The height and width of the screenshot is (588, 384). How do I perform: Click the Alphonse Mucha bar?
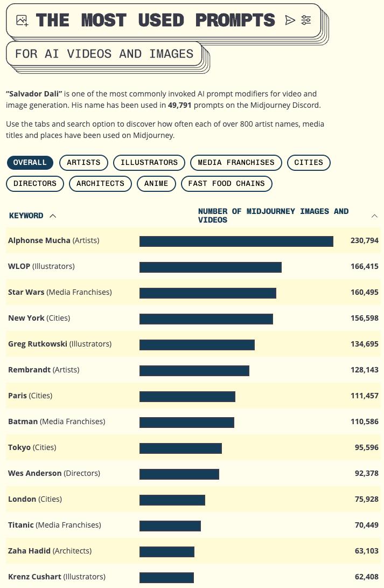coord(236,241)
